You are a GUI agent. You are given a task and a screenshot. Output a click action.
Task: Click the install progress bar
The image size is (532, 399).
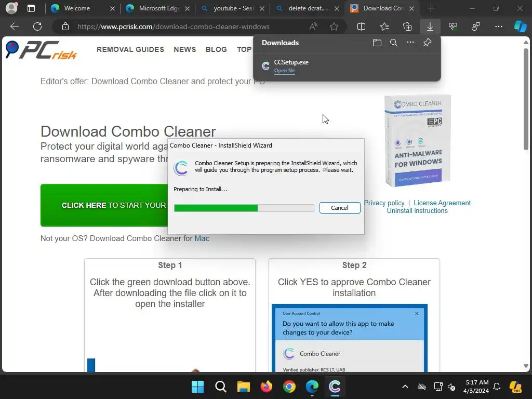click(x=244, y=208)
